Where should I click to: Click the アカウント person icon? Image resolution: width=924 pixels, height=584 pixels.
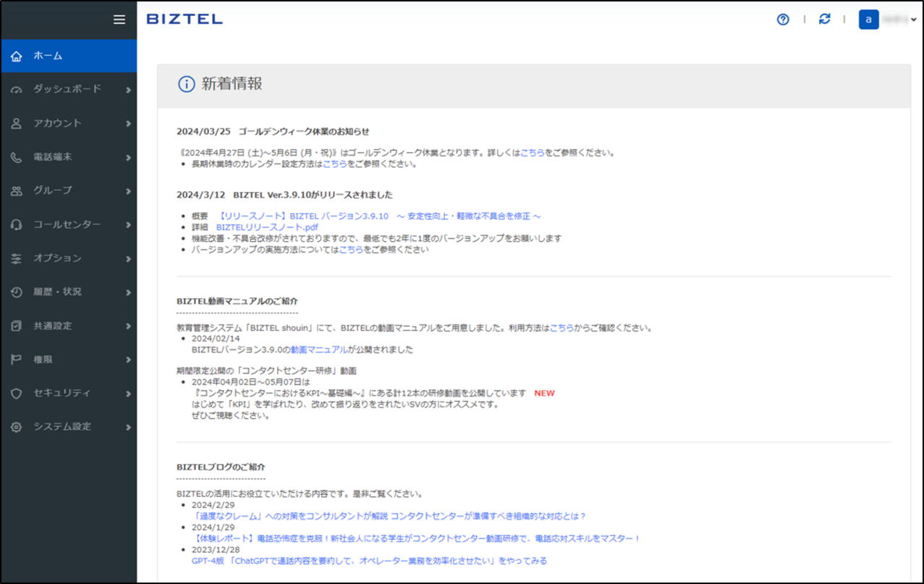coord(17,124)
